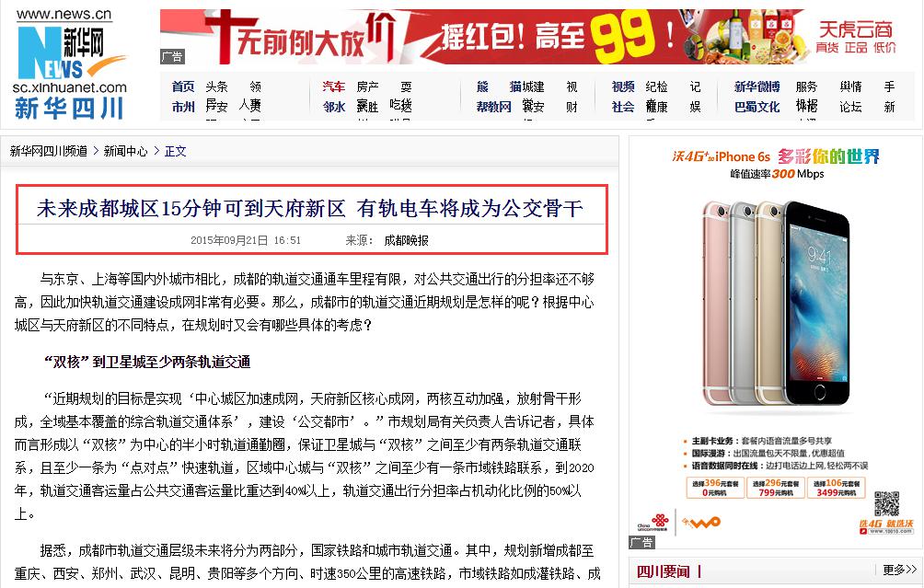Go to the 视频 section
Viewport: 924px width, 588px height.
pos(623,87)
